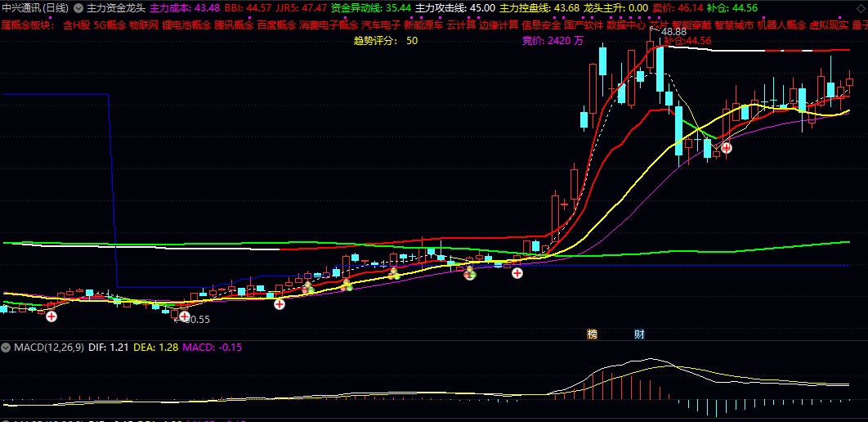Screen dimensions: 868x422
Task: Select the 主力资金龙头 indicator name
Action: [116, 8]
